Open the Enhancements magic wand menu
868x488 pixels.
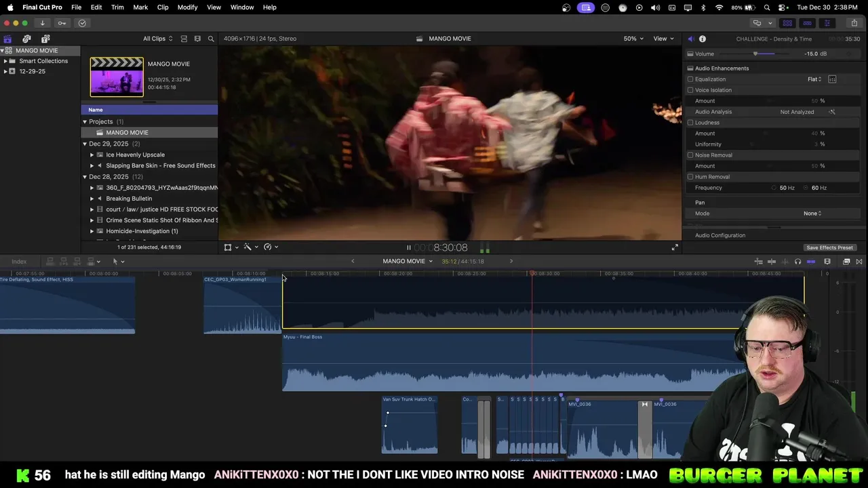[251, 247]
